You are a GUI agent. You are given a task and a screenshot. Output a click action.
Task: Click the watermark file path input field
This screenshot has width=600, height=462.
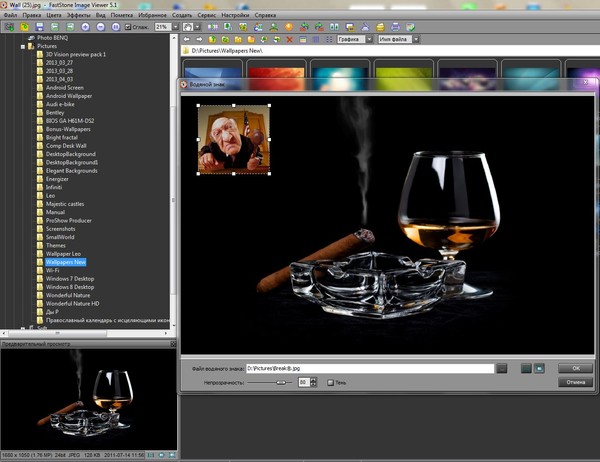coord(368,368)
